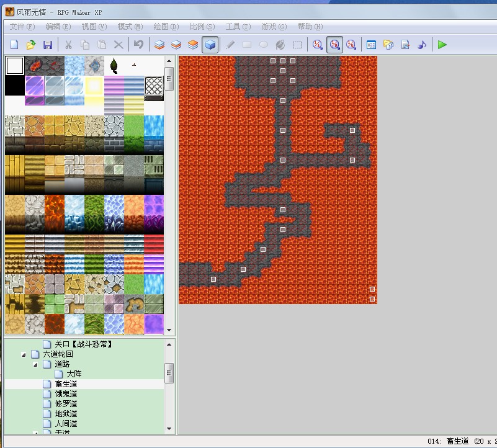Select the Flood Fill tool

click(x=280, y=45)
